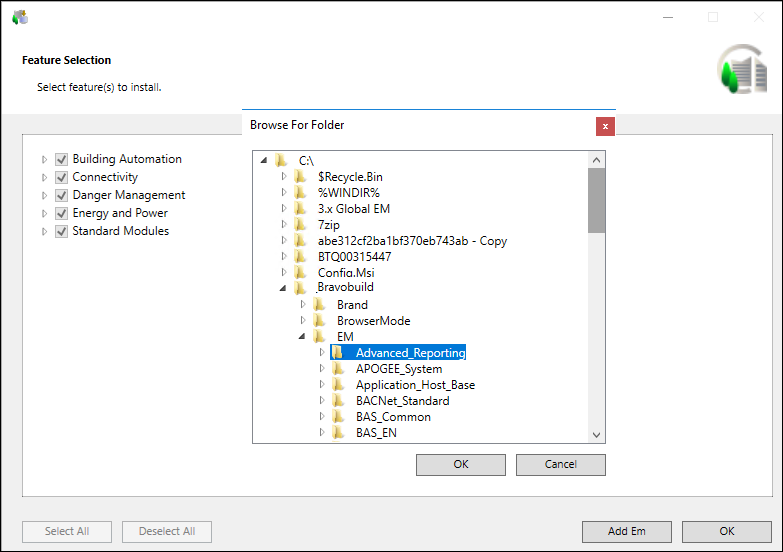Viewport: 783px width, 552px height.
Task: Toggle the Danger Management checkbox
Action: click(61, 195)
